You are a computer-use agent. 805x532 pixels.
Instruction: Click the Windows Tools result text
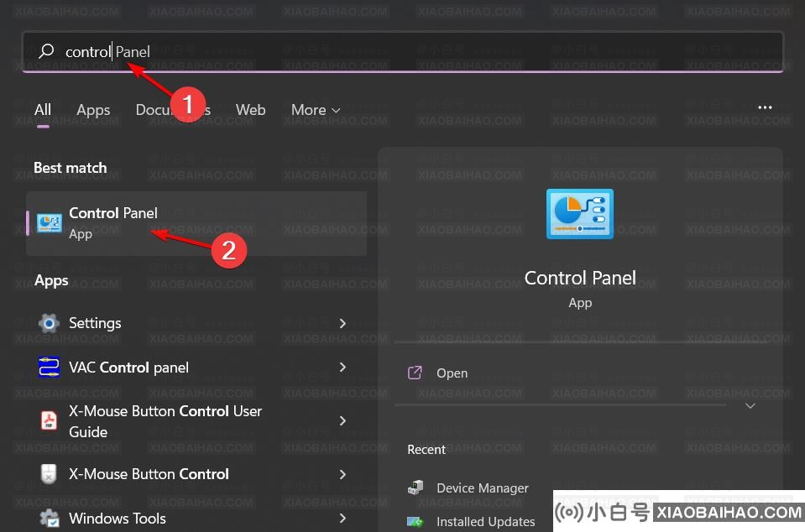[x=118, y=519]
